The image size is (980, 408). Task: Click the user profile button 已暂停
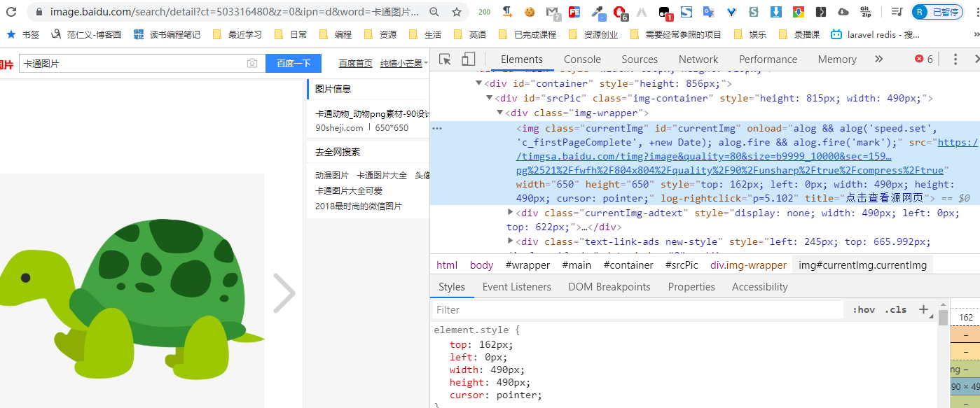[x=937, y=12]
